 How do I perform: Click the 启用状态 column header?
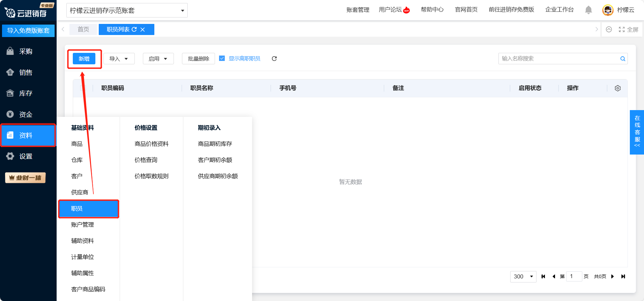530,88
